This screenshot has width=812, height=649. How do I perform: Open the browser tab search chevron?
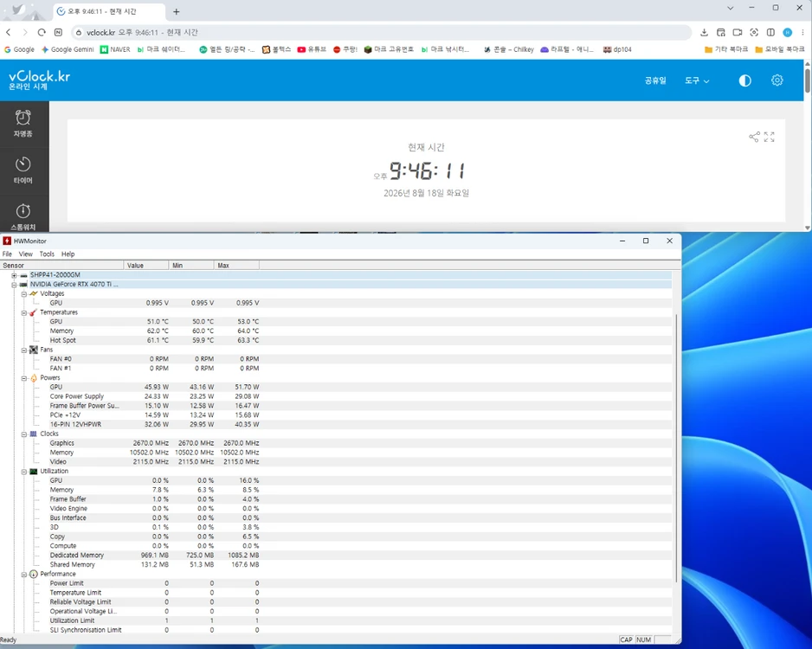pyautogui.click(x=730, y=8)
